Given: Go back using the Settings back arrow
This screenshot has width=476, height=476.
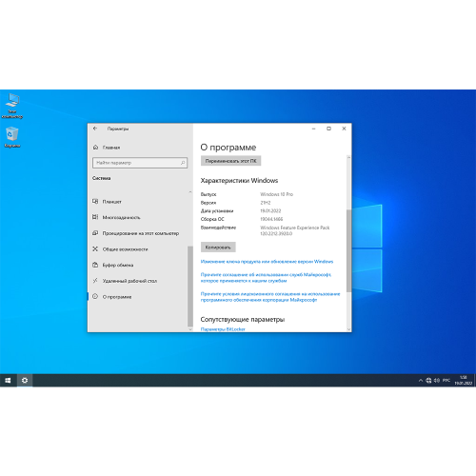Looking at the screenshot, I should pyautogui.click(x=95, y=129).
